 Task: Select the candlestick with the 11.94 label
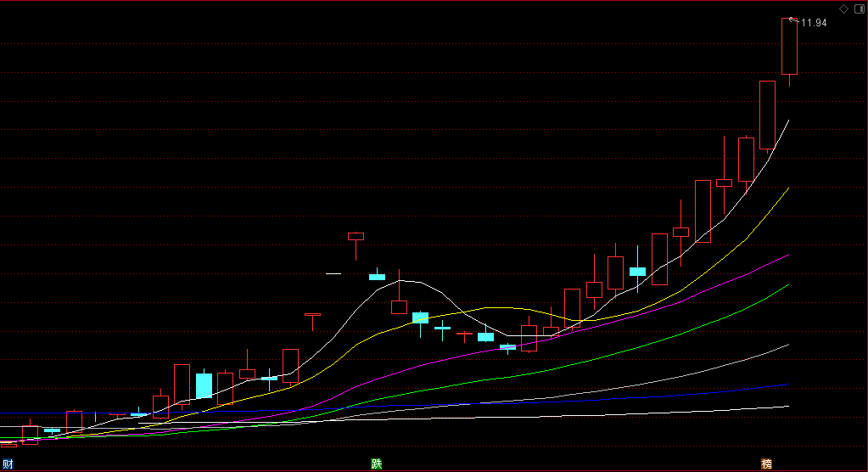pyautogui.click(x=789, y=47)
